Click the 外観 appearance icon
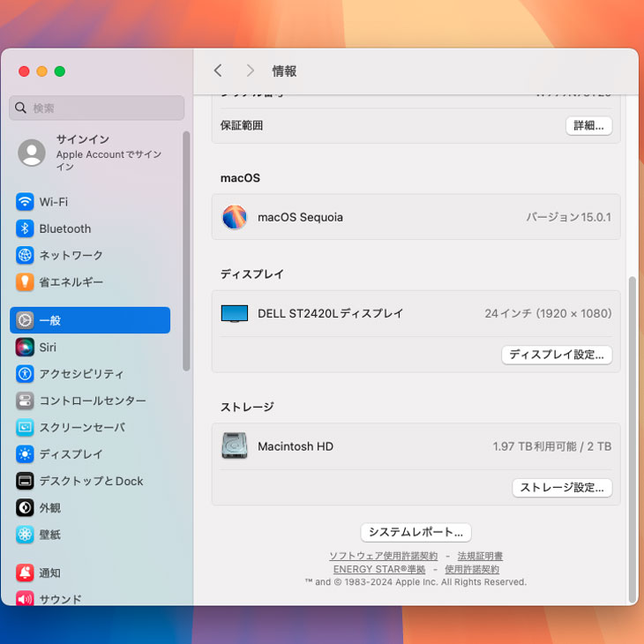The image size is (644, 644). coord(25,507)
